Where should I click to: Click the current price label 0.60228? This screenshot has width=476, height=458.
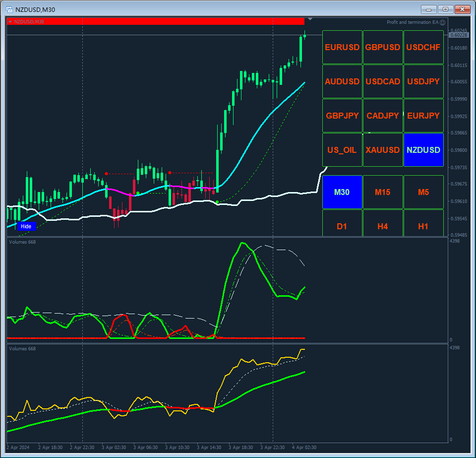click(x=458, y=35)
